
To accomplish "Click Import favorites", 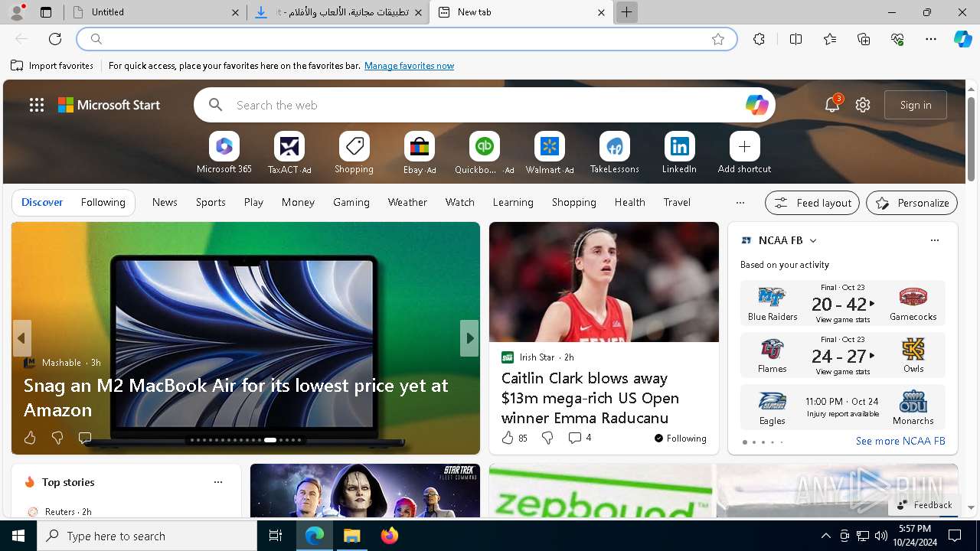I will pyautogui.click(x=52, y=66).
